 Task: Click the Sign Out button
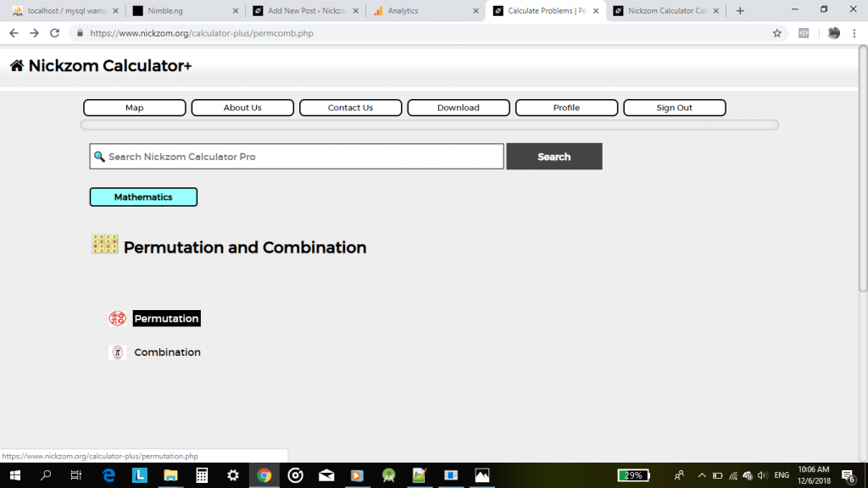click(674, 108)
